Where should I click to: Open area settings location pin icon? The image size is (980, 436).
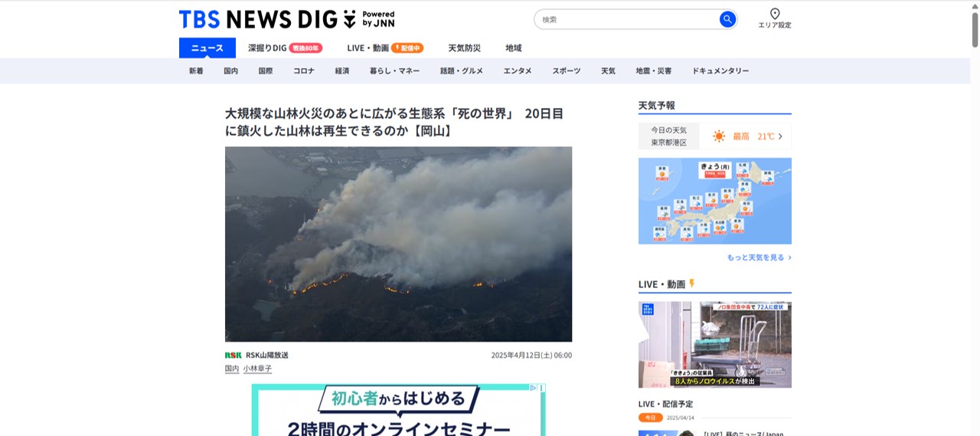tap(775, 14)
